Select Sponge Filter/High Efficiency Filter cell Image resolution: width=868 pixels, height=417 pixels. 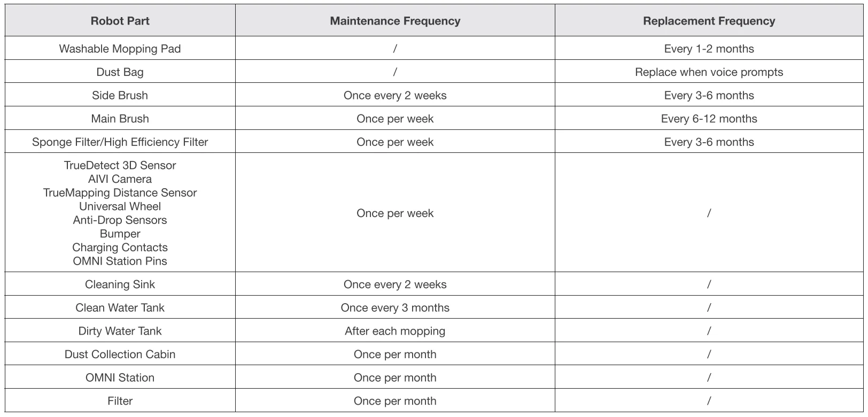click(x=120, y=142)
